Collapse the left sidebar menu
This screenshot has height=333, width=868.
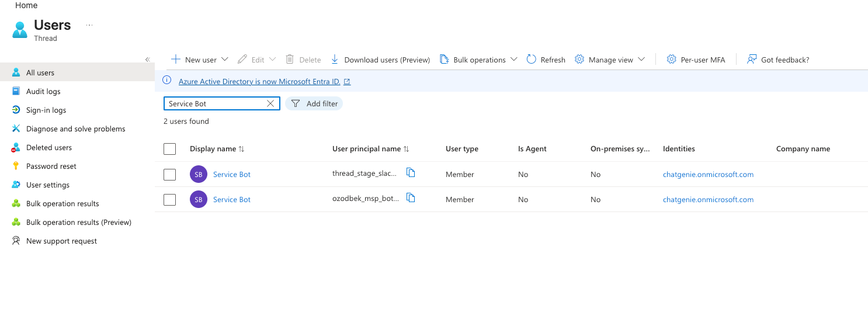click(x=148, y=60)
